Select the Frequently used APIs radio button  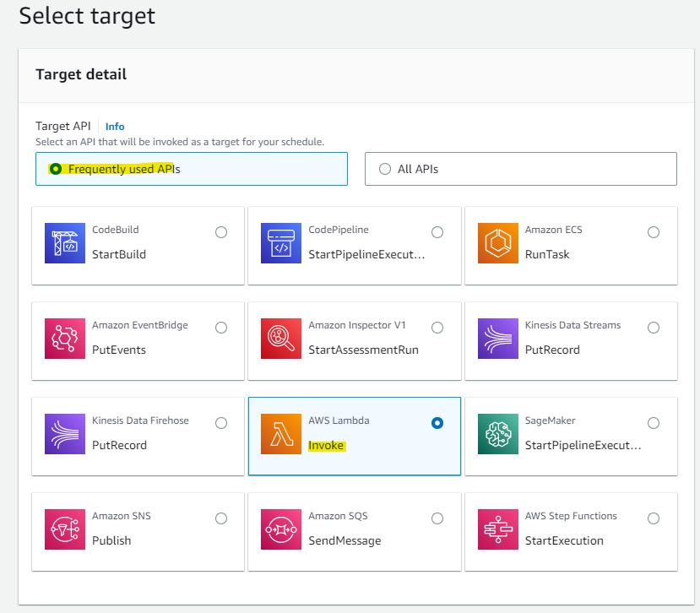(56, 169)
